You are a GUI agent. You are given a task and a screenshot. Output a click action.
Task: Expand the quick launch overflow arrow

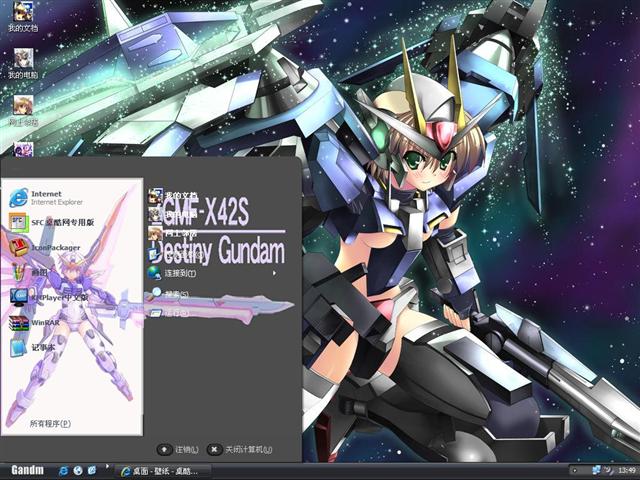107,466
